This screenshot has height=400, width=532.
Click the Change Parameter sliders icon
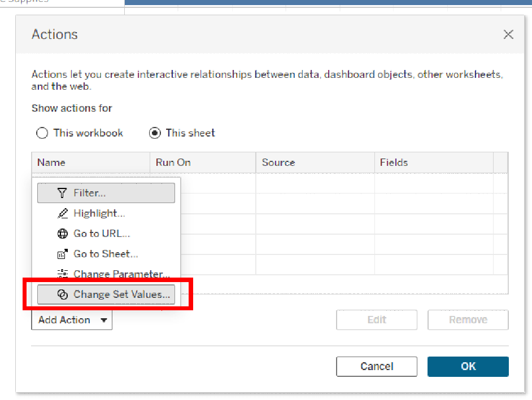[x=63, y=274]
